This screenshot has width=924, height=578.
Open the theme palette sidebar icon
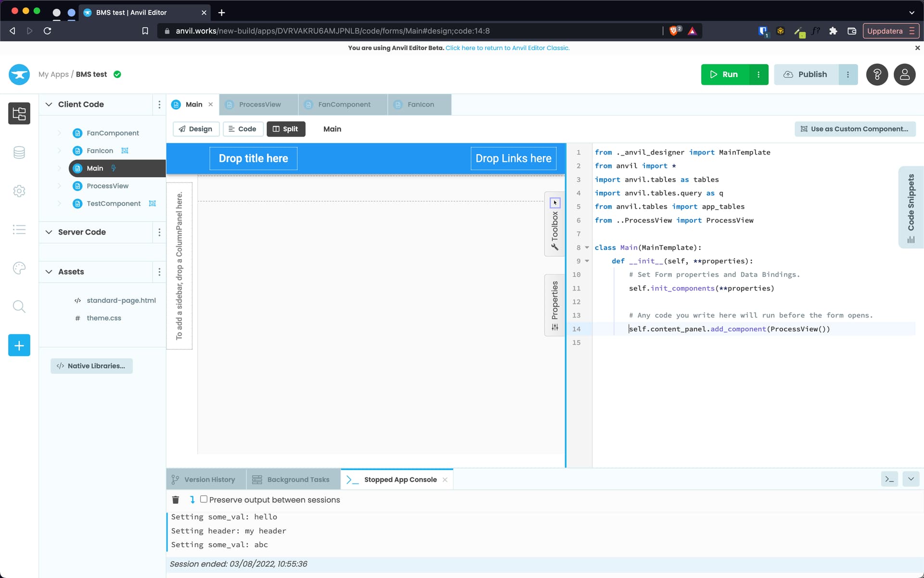pyautogui.click(x=19, y=268)
